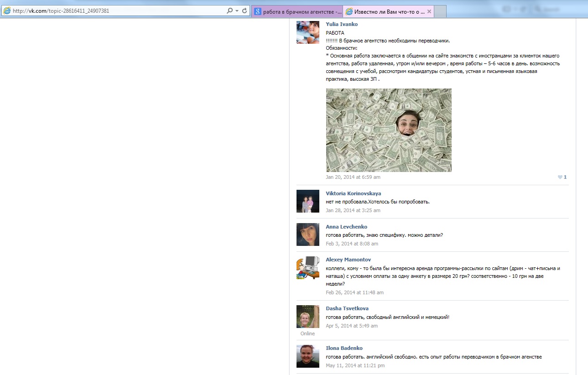
Task: Click the line 'В брачное агентство необходимы переводчики'
Action: pyautogui.click(x=395, y=41)
